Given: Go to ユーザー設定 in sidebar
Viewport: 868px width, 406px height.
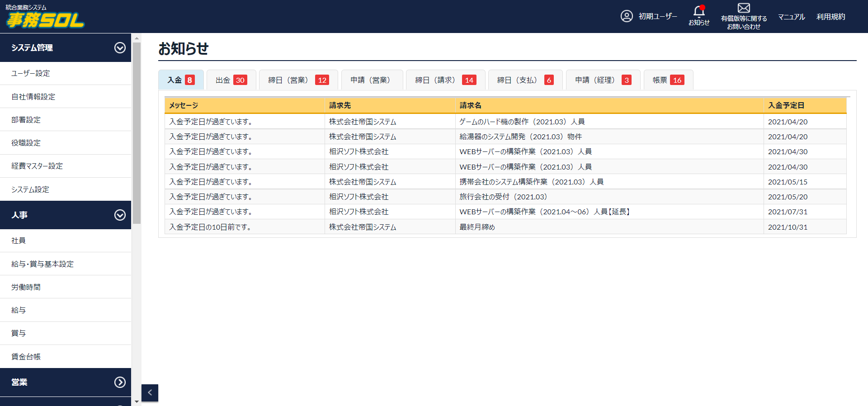Looking at the screenshot, I should (x=31, y=73).
